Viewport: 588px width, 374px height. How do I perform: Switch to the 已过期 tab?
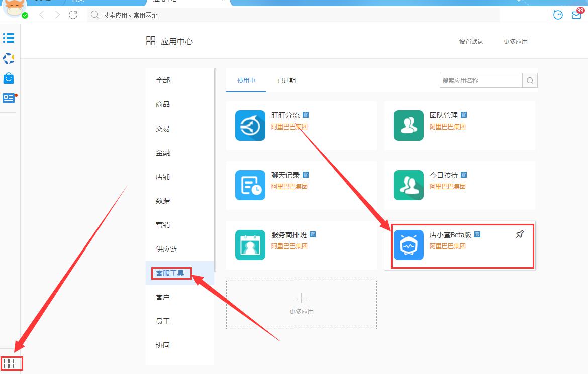tap(286, 80)
